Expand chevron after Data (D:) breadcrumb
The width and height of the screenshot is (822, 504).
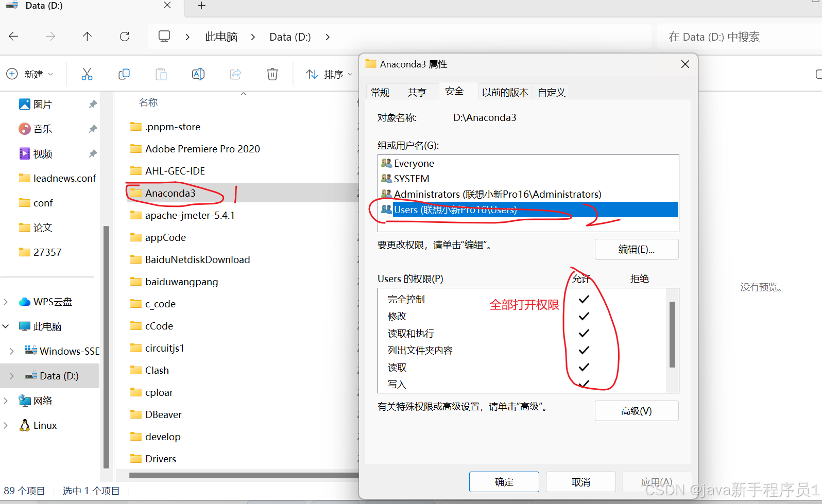328,37
